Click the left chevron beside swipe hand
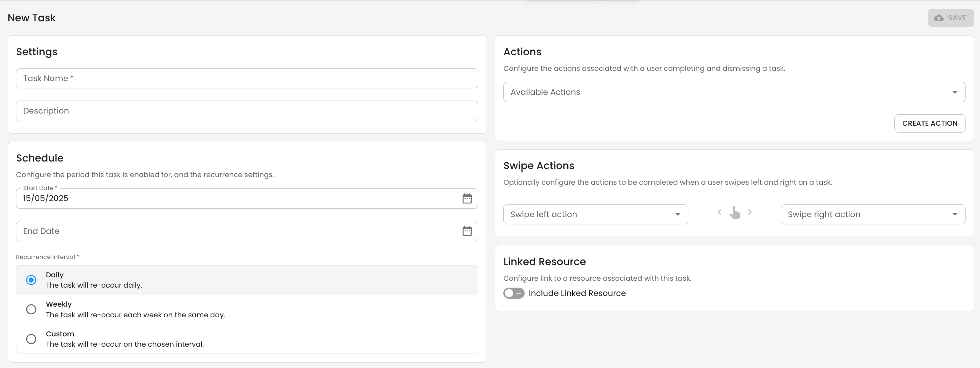 [719, 212]
